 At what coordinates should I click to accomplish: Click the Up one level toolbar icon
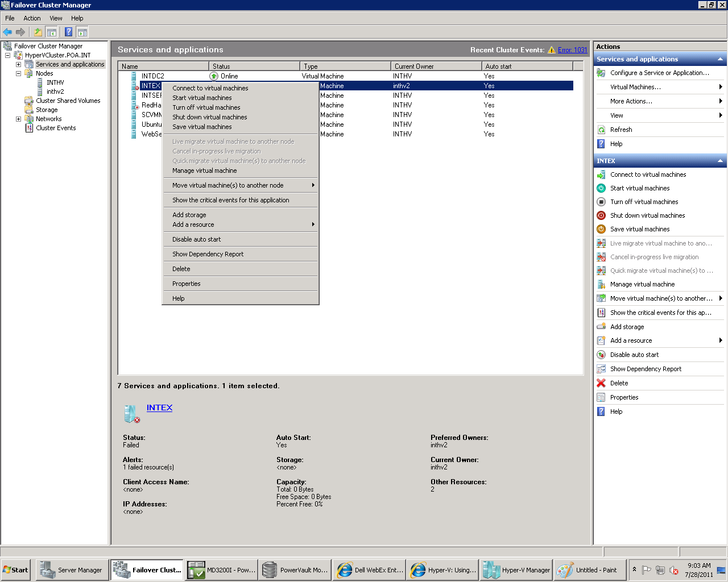[38, 32]
